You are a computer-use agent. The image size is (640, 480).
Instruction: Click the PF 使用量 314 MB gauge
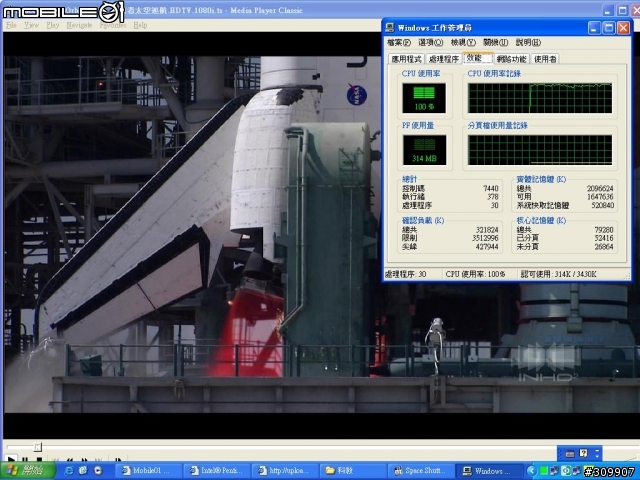424,150
